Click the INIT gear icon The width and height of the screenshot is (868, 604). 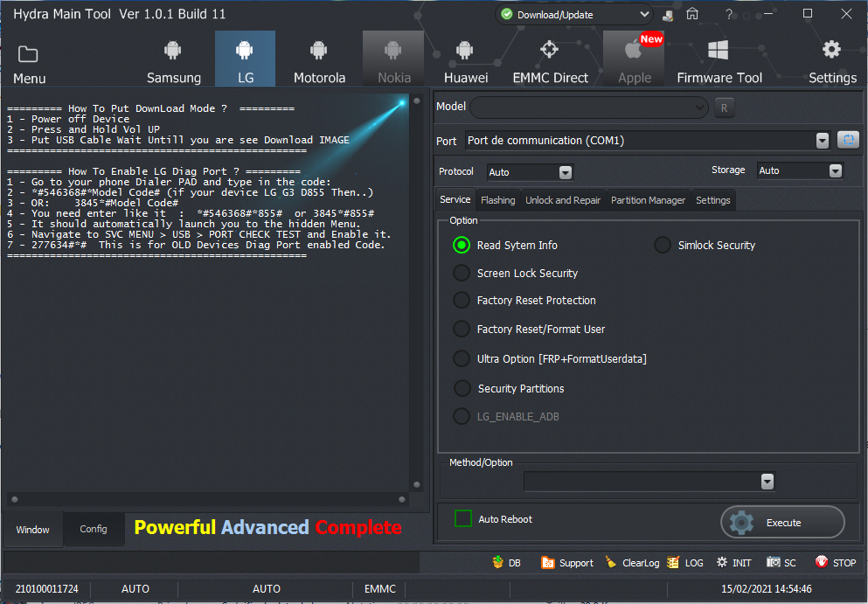pos(722,562)
